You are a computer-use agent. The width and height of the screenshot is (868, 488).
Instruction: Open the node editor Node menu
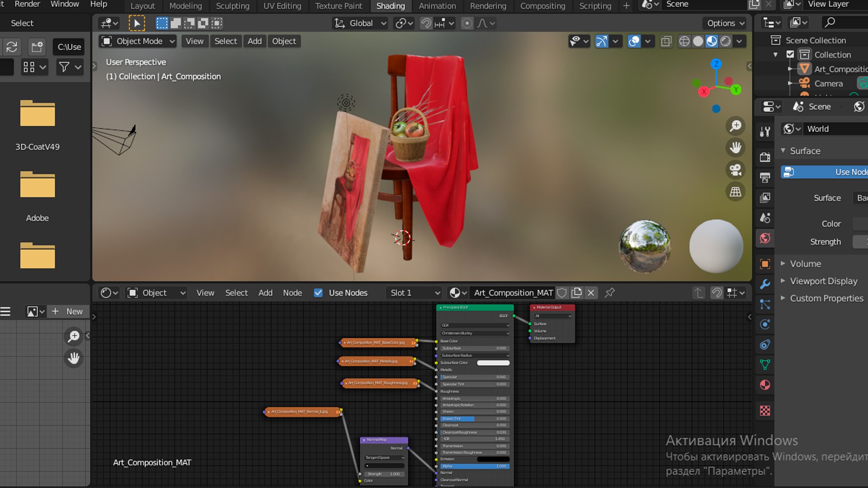[x=292, y=293]
